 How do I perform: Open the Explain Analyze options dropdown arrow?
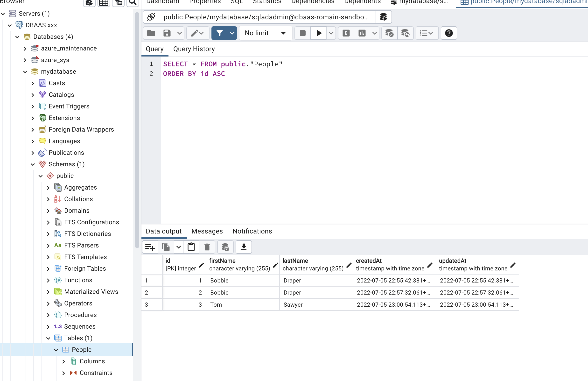pos(375,33)
